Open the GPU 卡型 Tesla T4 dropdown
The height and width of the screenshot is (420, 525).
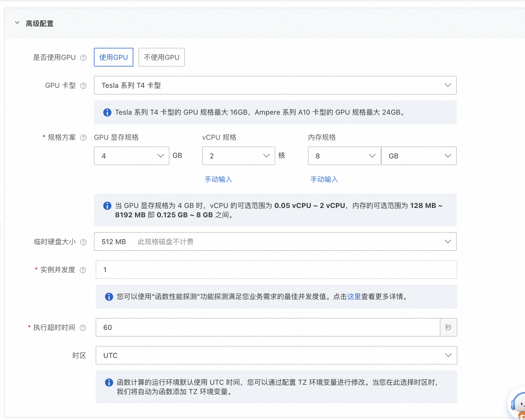(x=275, y=85)
